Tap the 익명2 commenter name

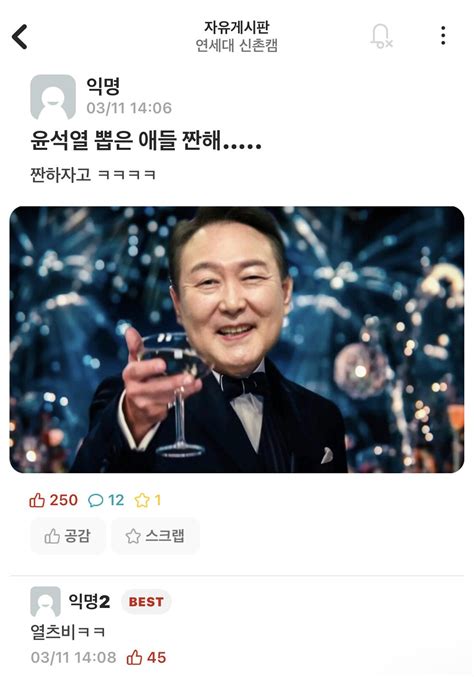pyautogui.click(x=89, y=601)
